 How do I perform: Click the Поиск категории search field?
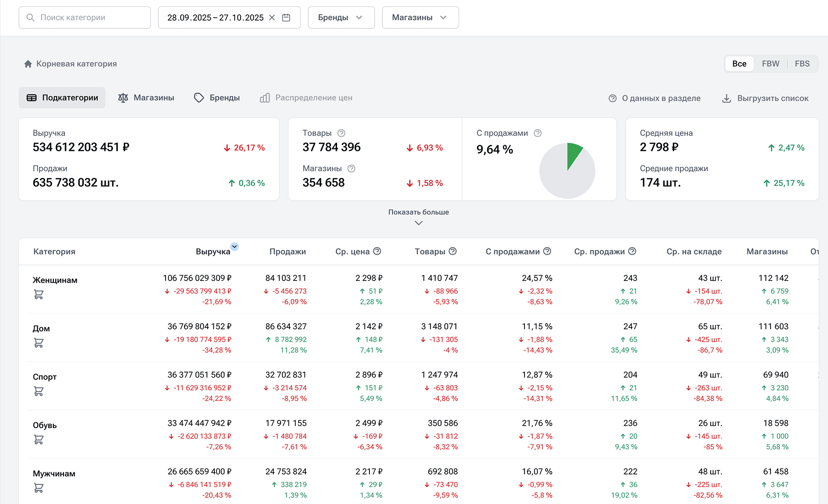point(85,17)
